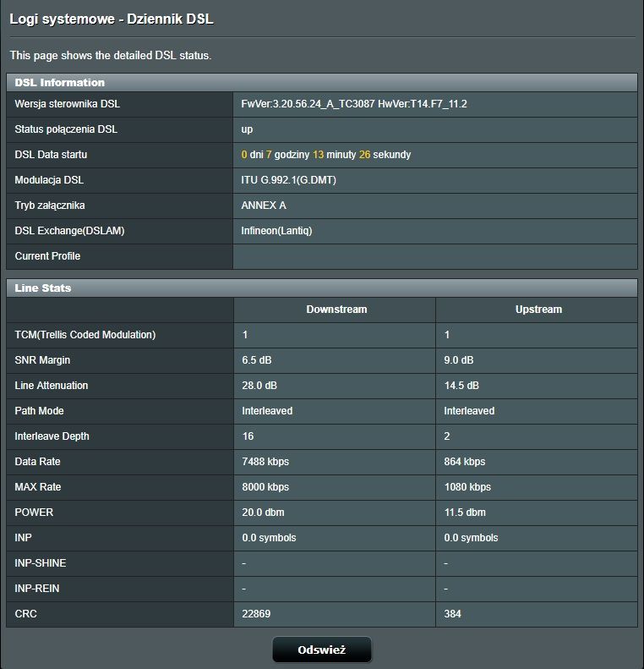Click the Odśwież refresh button
Screen dimensions: 644x669
321,650
